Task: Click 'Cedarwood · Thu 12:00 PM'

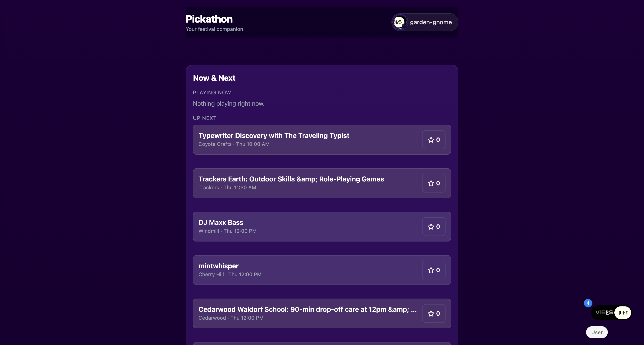Action: 231,318
